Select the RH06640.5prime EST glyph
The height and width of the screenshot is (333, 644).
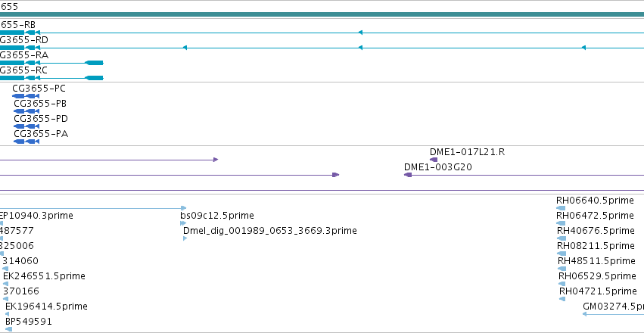click(x=561, y=208)
